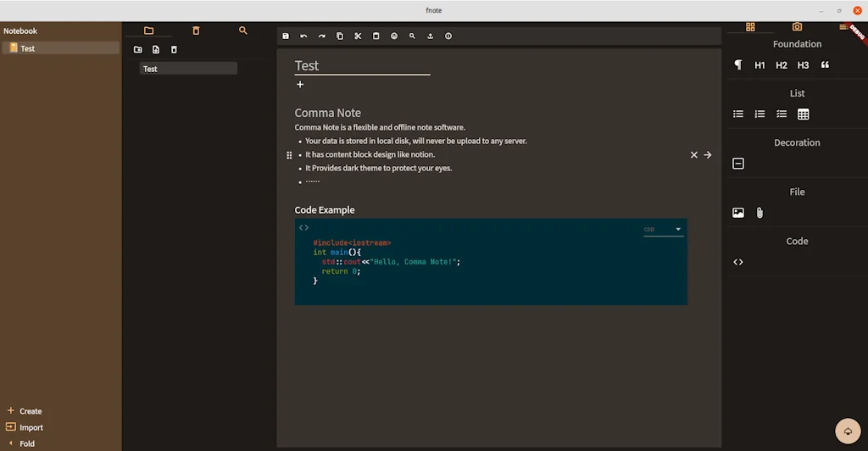
Task: Show note info with the circled icon
Action: click(448, 36)
